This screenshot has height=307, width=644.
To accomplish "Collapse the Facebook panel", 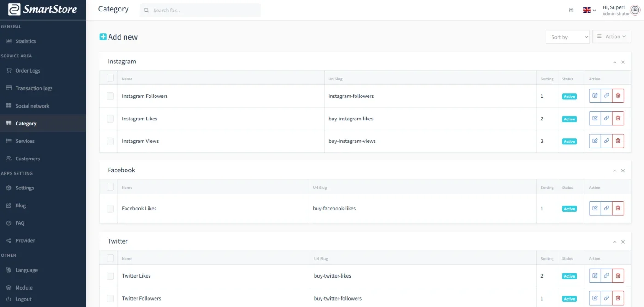I will (x=615, y=171).
